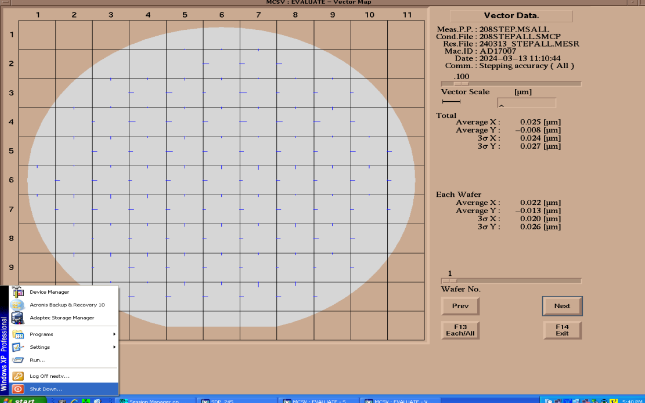The image size is (645, 403).
Task: Open Device Manager from the Start menu
Action: (50, 292)
